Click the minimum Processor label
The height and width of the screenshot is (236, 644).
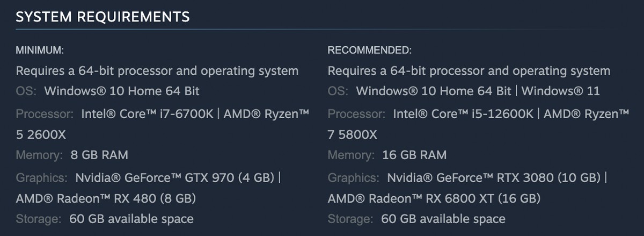(45, 114)
